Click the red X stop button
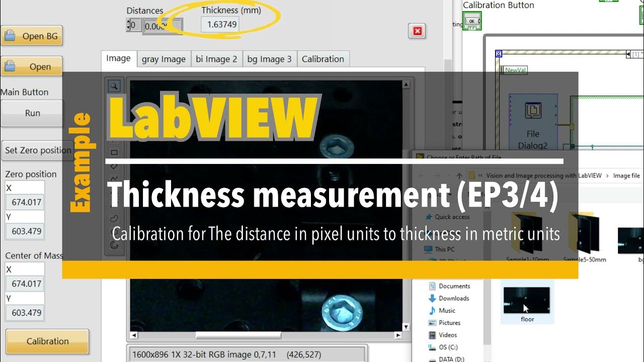The image size is (644, 362). point(417,31)
